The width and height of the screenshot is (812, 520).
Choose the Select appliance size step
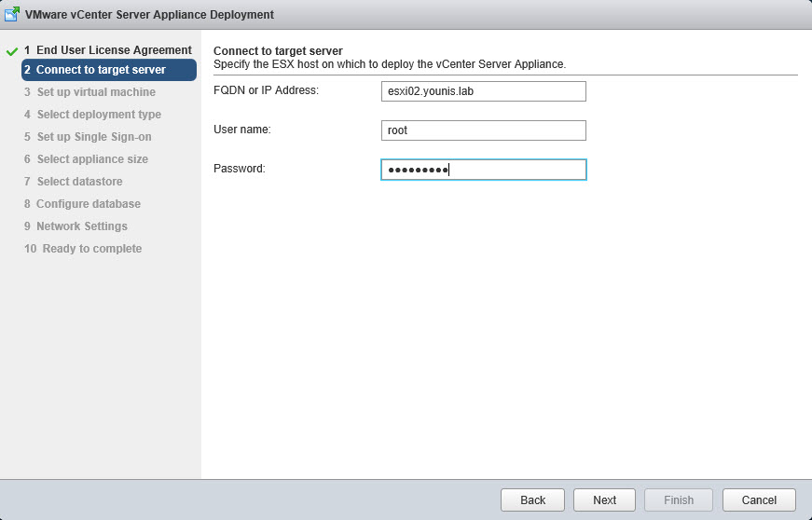click(x=86, y=159)
